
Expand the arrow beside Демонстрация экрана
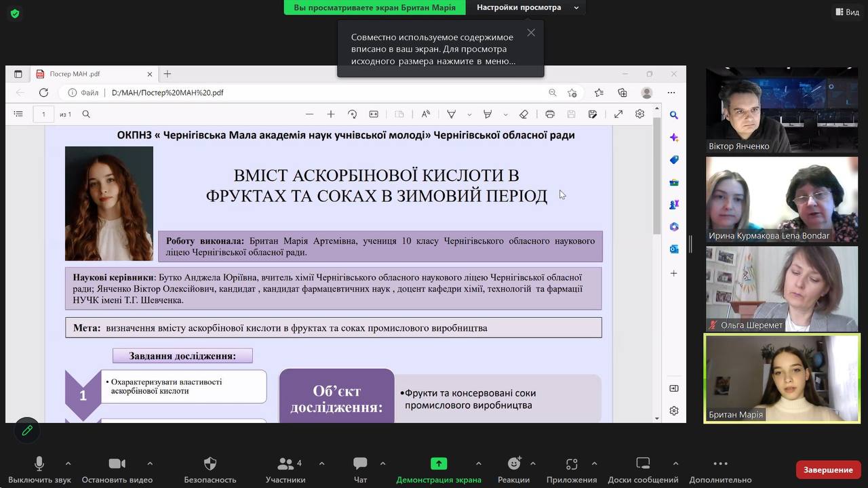[x=478, y=464]
